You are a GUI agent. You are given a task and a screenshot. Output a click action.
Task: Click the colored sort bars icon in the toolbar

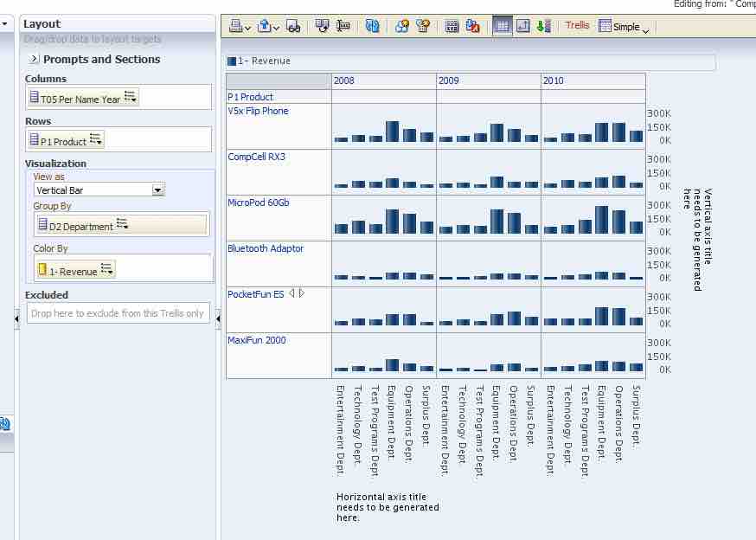point(543,25)
